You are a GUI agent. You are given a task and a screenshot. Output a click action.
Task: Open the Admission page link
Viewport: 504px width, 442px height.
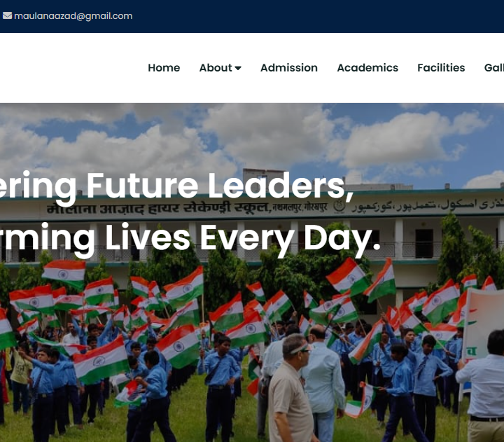(289, 68)
